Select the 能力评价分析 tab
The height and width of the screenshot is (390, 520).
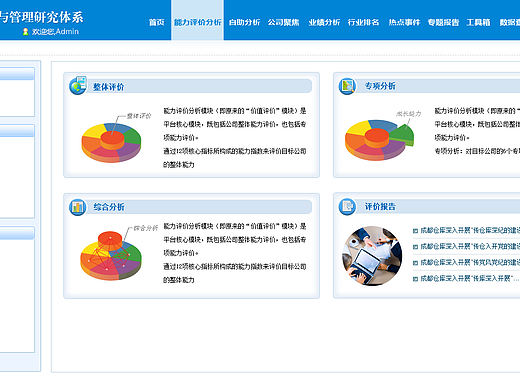coord(197,20)
